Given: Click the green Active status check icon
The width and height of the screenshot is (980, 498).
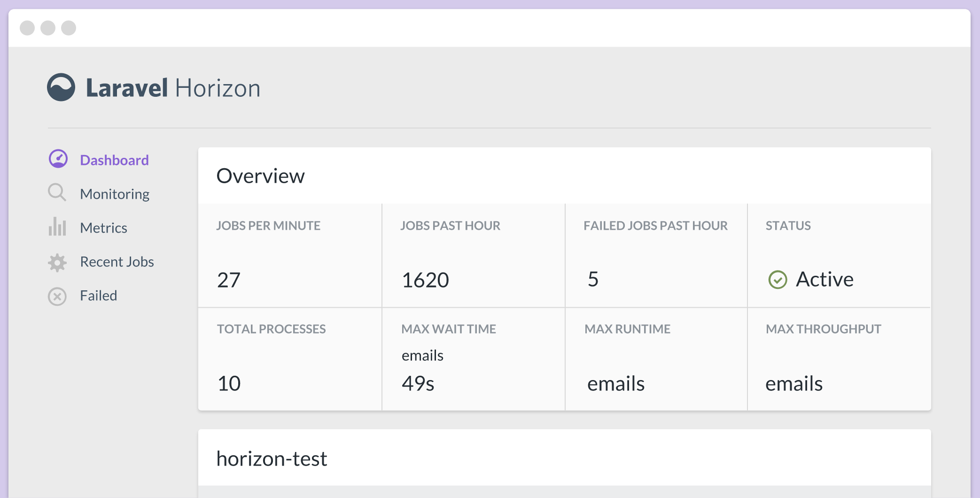Looking at the screenshot, I should (x=778, y=280).
